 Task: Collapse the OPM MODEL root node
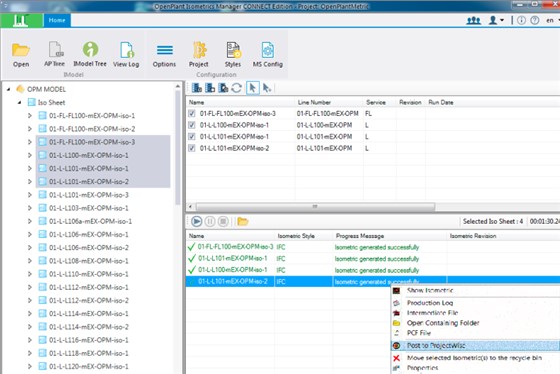[9, 89]
